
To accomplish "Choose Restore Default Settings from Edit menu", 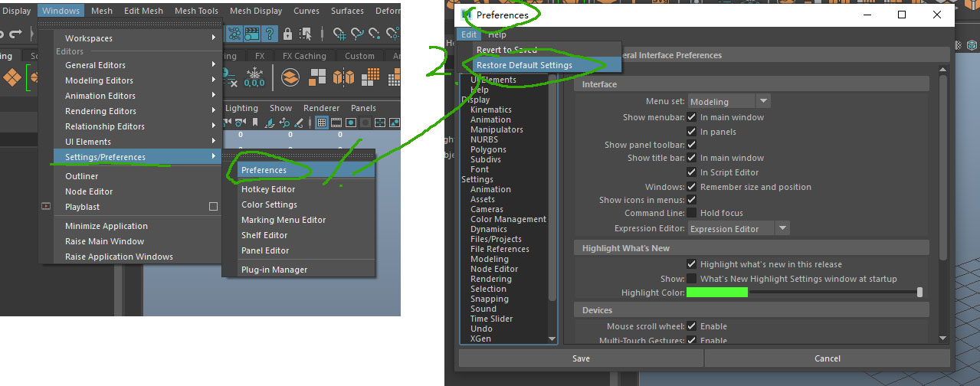I will click(x=524, y=65).
